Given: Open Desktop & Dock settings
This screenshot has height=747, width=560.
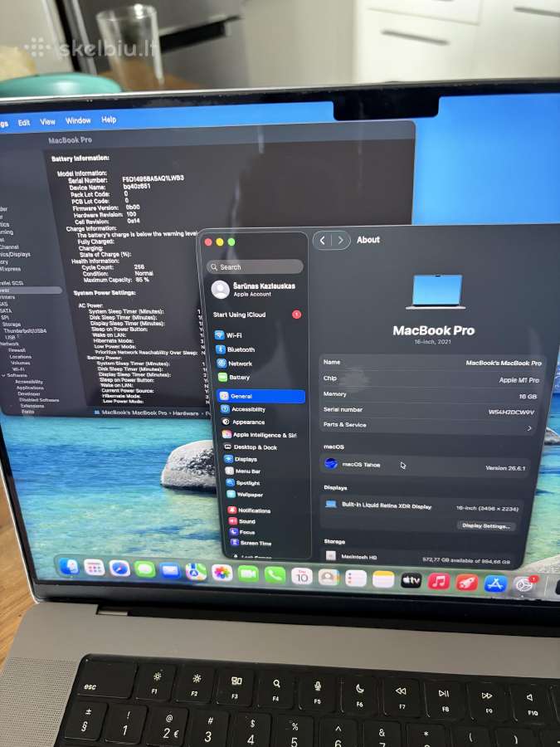Looking at the screenshot, I should pos(250,447).
